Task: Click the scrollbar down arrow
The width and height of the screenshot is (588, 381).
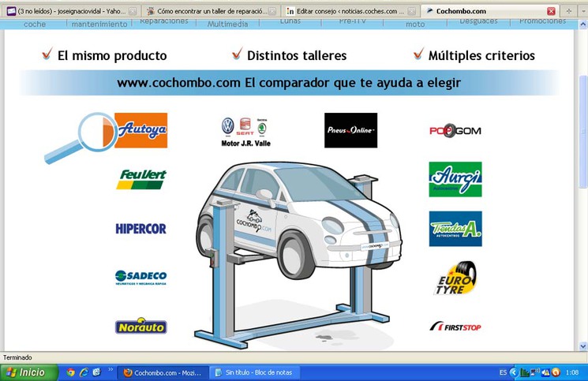Action: pyautogui.click(x=583, y=346)
